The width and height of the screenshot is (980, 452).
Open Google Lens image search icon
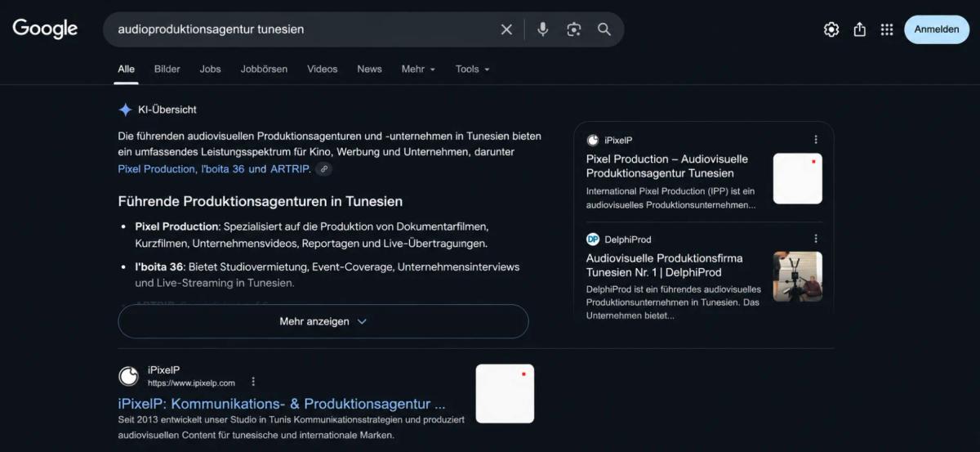(574, 29)
